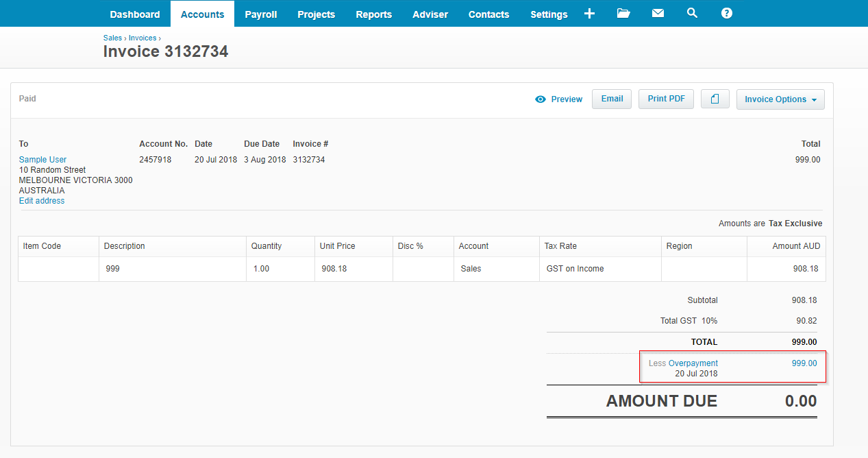Open the Payroll menu

pos(261,14)
